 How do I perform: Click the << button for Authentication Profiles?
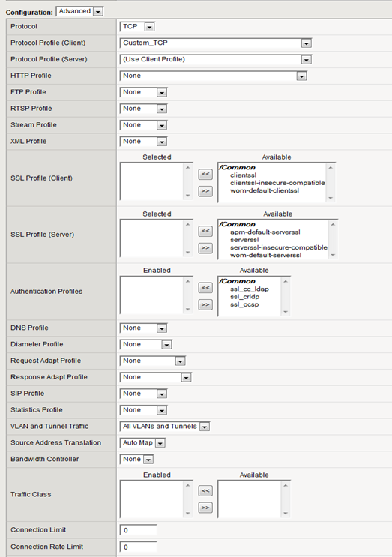pos(205,287)
